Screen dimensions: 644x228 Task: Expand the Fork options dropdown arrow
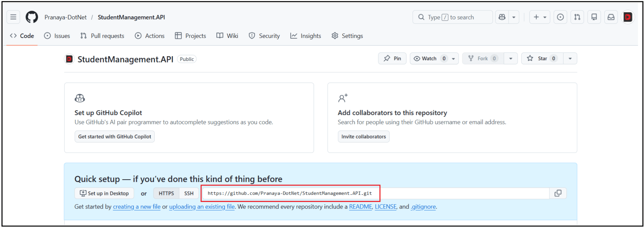[511, 58]
